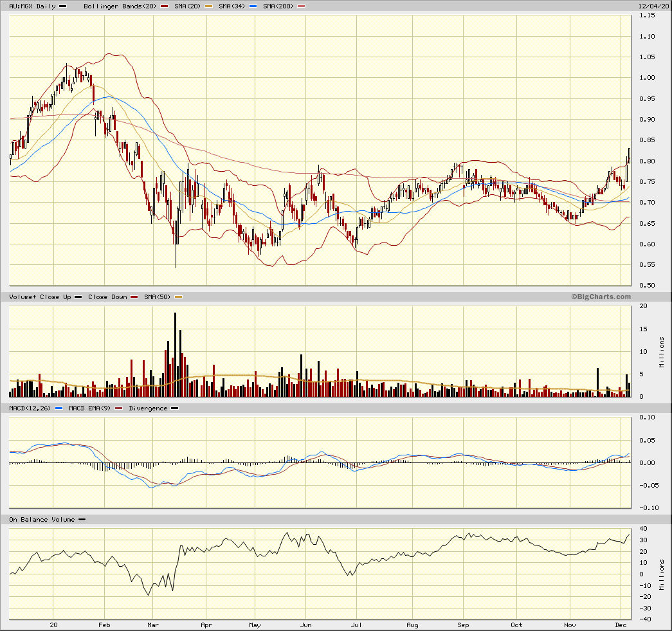The image size is (672, 631).
Task: Click the 0.00 MACD axis label
Action: [647, 463]
